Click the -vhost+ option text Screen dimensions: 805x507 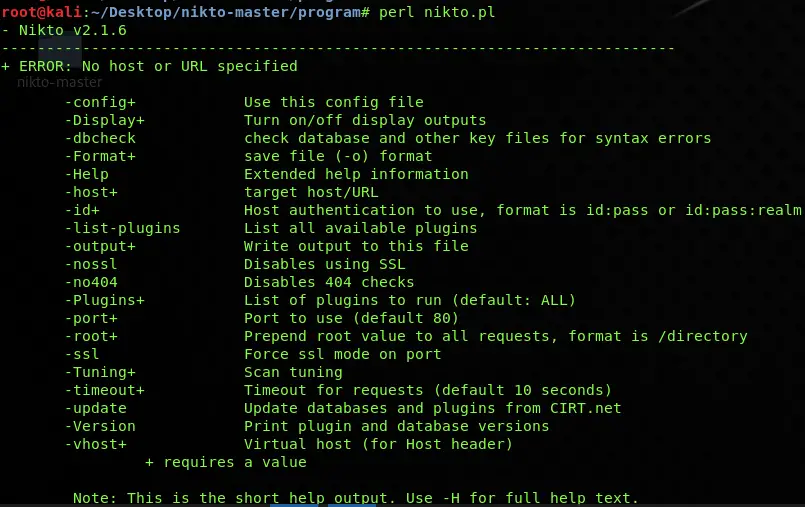[x=96, y=444]
